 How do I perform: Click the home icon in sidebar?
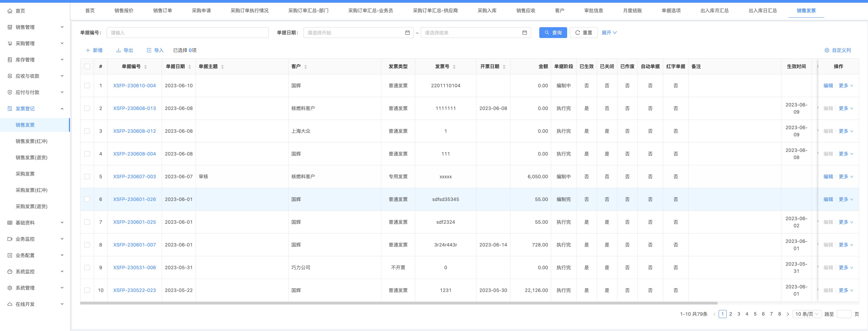pos(10,11)
